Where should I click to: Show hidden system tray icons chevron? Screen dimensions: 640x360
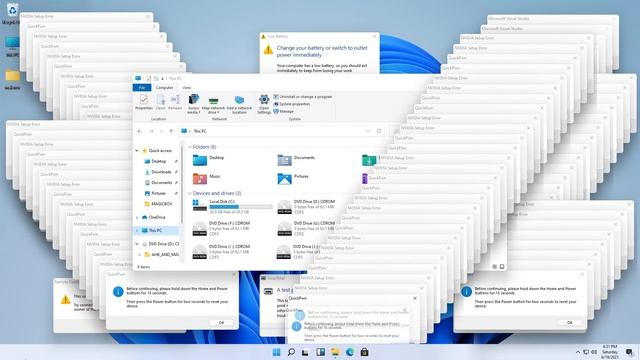578,352
